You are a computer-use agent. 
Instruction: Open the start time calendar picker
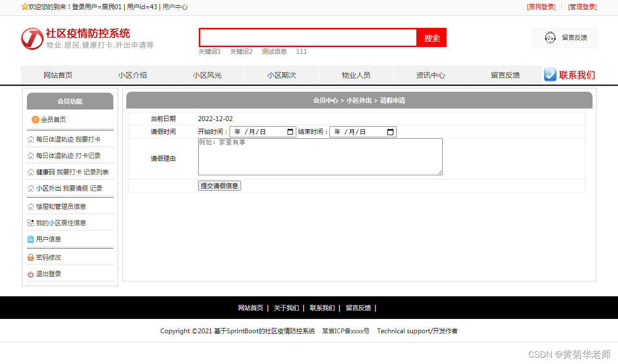290,132
